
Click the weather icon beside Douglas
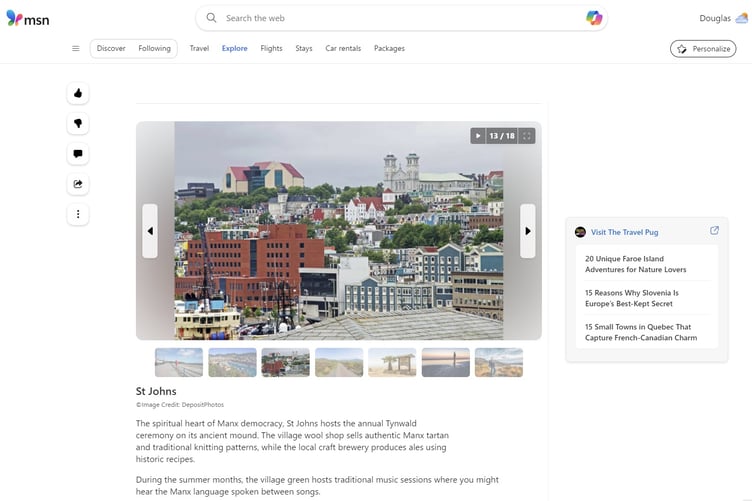[x=741, y=18]
